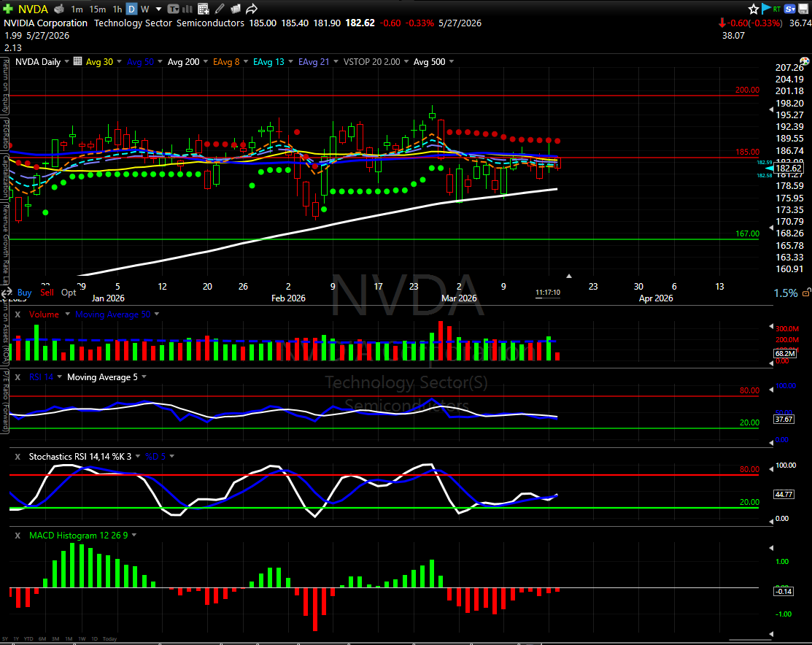Close the MACD Histogram pane with its X
Viewport: 812px width, 645px height.
(x=18, y=535)
